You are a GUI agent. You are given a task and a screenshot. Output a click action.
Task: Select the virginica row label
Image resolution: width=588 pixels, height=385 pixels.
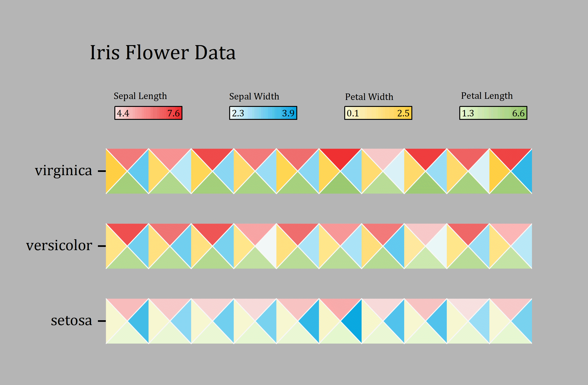63,171
